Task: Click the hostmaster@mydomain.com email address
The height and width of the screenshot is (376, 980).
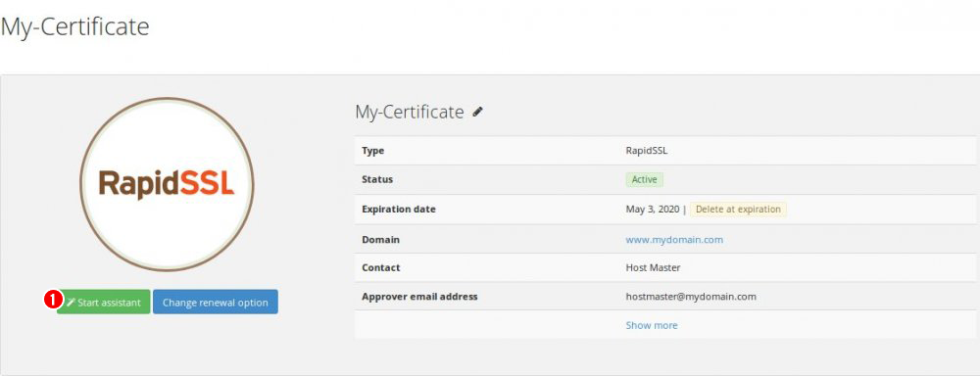Action: (691, 297)
